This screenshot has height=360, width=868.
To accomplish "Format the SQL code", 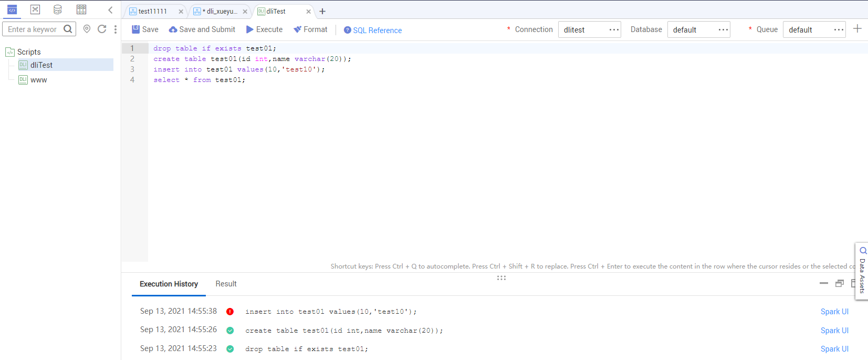I will (x=310, y=29).
